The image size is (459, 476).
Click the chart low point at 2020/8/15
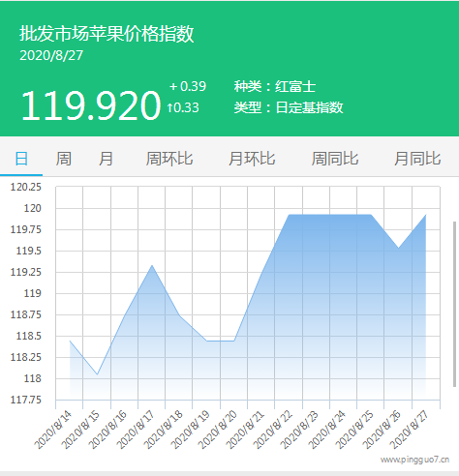[x=97, y=374]
